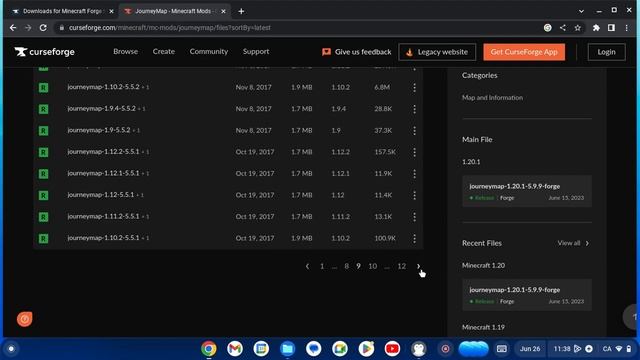Open a new browser tab

241,11
